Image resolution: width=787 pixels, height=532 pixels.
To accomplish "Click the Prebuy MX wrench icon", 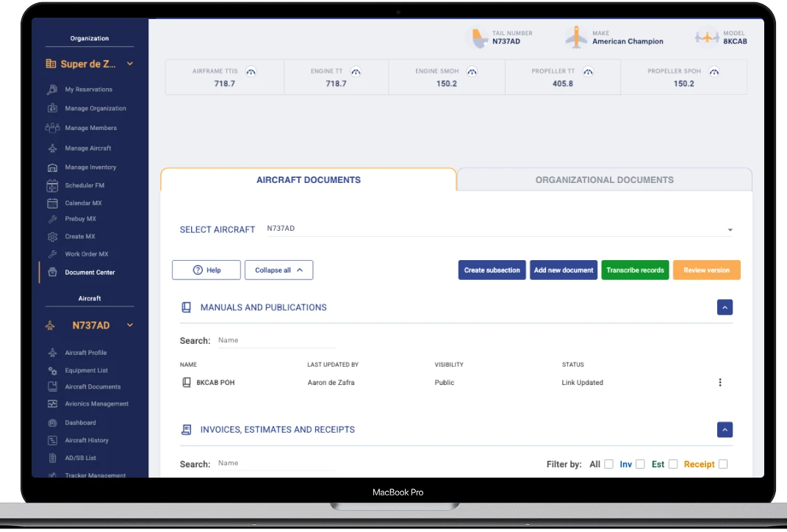I will pos(52,219).
